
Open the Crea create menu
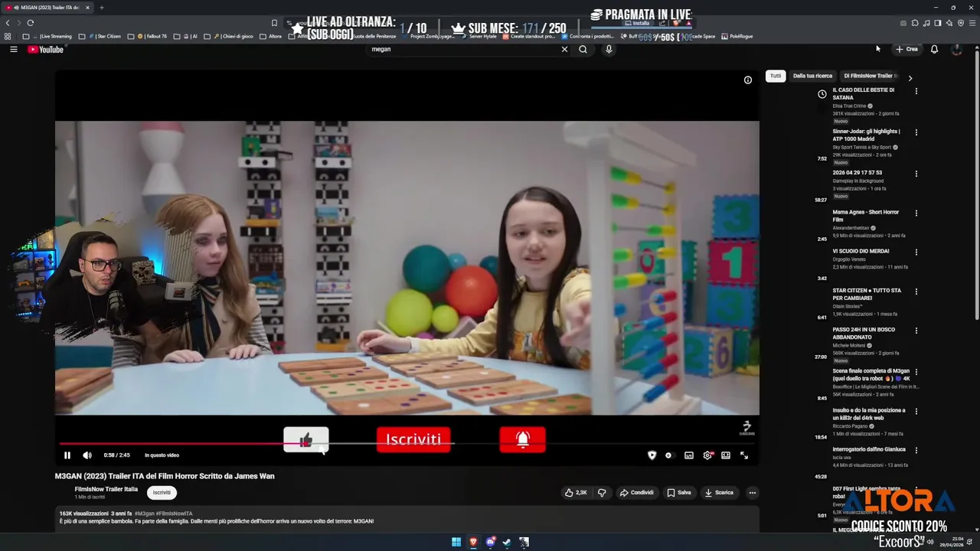(x=906, y=49)
